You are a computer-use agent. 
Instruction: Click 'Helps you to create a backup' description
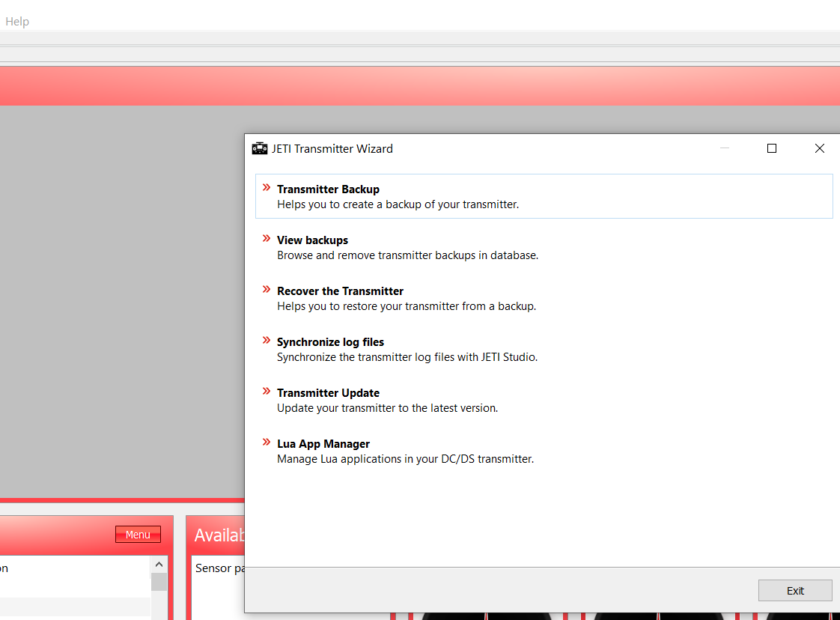[398, 204]
